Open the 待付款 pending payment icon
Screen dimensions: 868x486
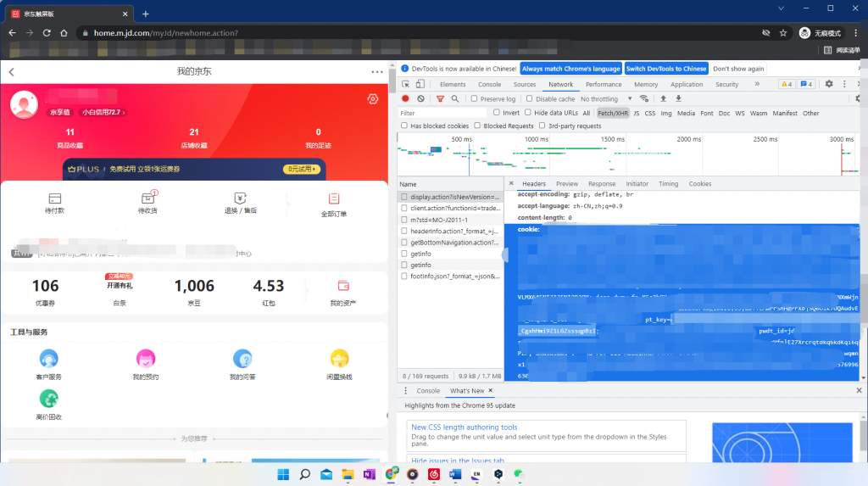point(54,198)
